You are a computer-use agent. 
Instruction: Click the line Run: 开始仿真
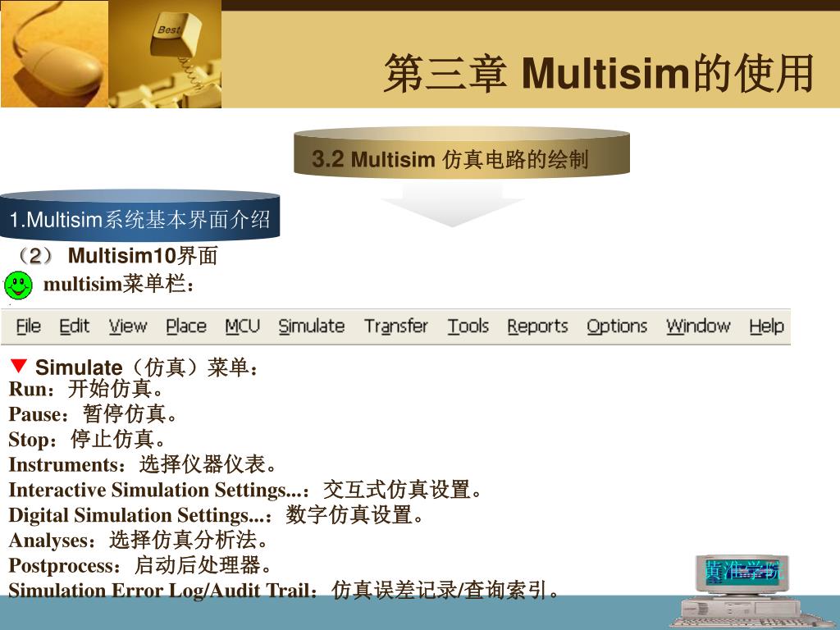click(x=85, y=389)
